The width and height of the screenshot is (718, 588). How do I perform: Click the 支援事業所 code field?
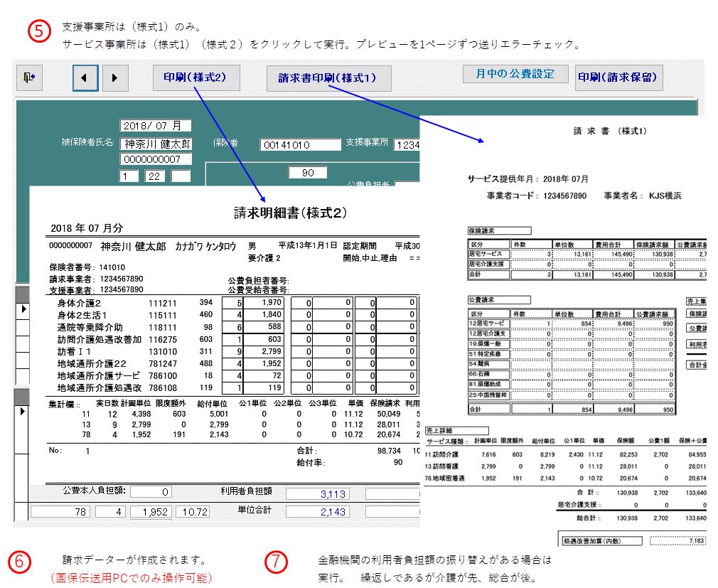(x=407, y=145)
